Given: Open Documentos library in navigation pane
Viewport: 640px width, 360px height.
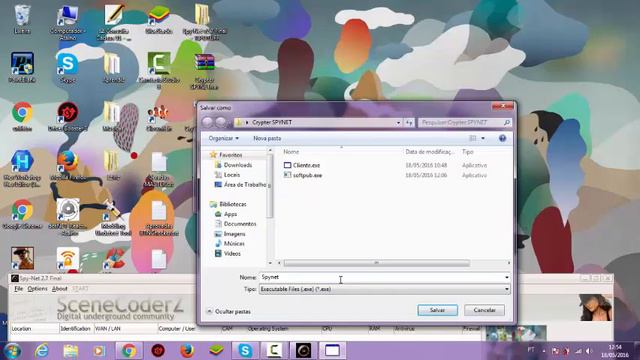Looking at the screenshot, I should (x=240, y=224).
